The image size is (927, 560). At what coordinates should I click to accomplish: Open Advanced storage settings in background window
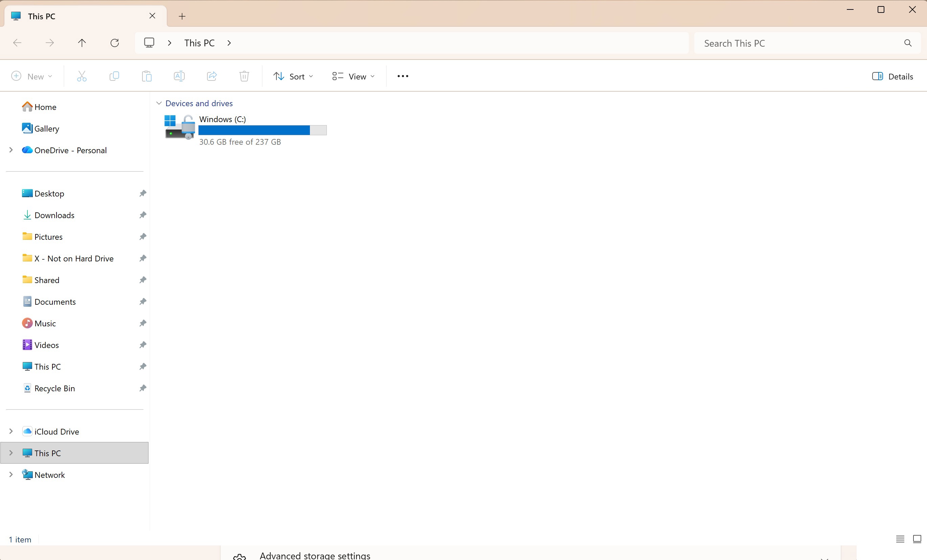pyautogui.click(x=315, y=556)
